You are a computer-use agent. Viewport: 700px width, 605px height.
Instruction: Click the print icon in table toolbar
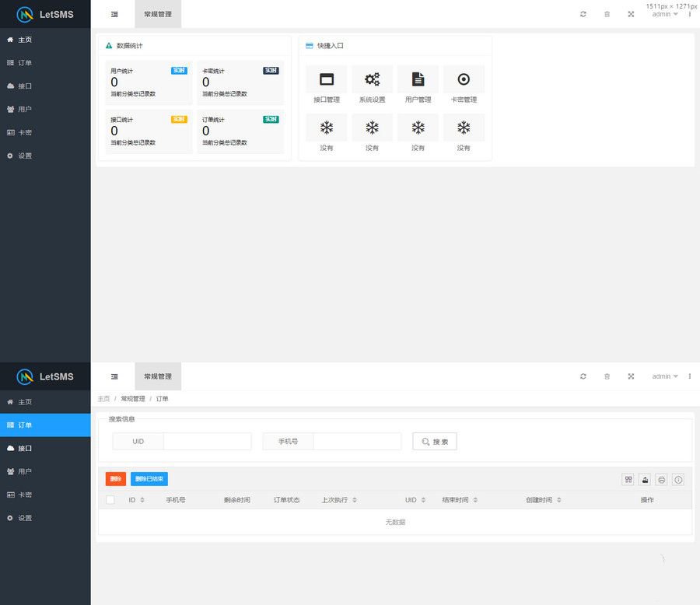pyautogui.click(x=661, y=480)
